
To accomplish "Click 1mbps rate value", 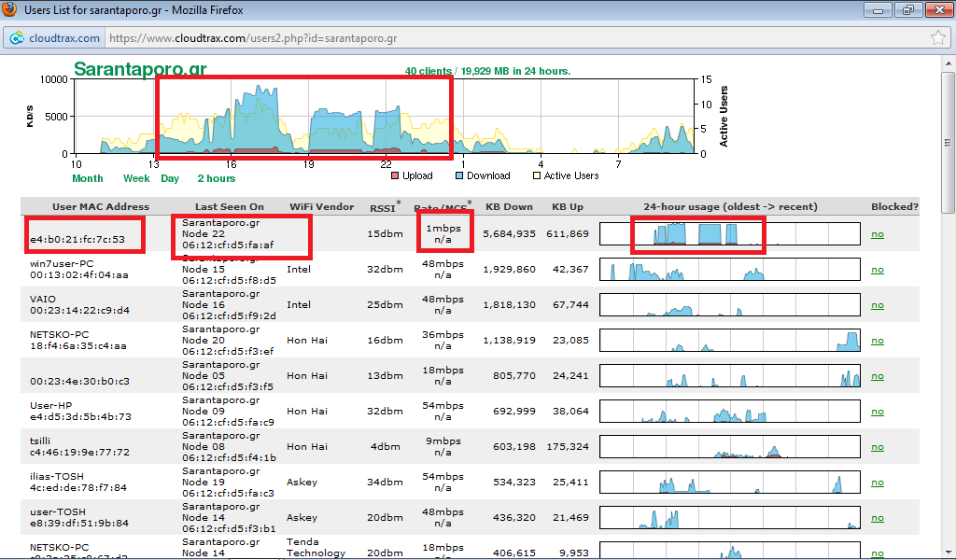I will coord(443,229).
